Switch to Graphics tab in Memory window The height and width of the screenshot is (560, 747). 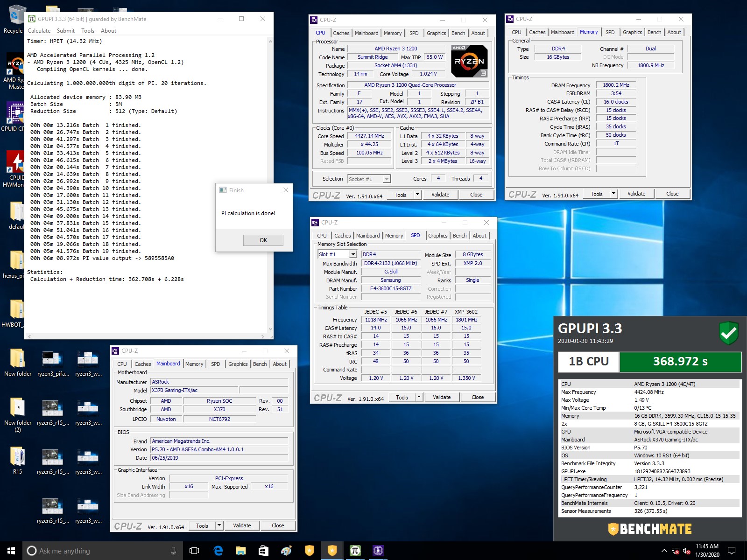tap(632, 32)
